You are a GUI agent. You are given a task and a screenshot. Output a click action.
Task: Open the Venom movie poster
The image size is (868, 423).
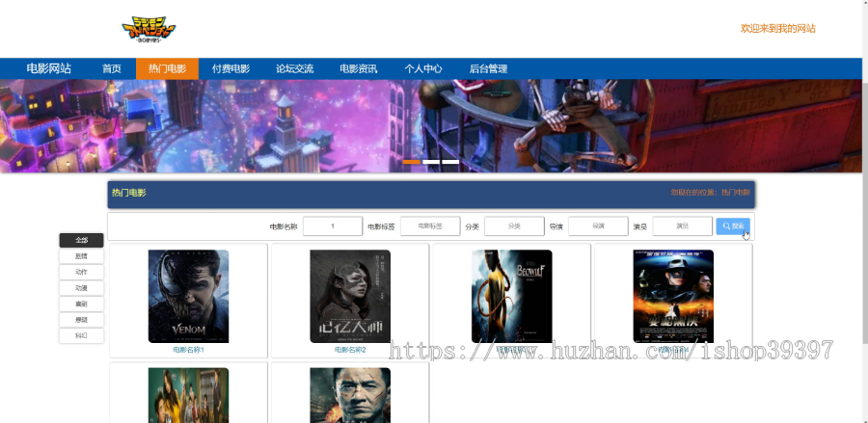(x=188, y=297)
